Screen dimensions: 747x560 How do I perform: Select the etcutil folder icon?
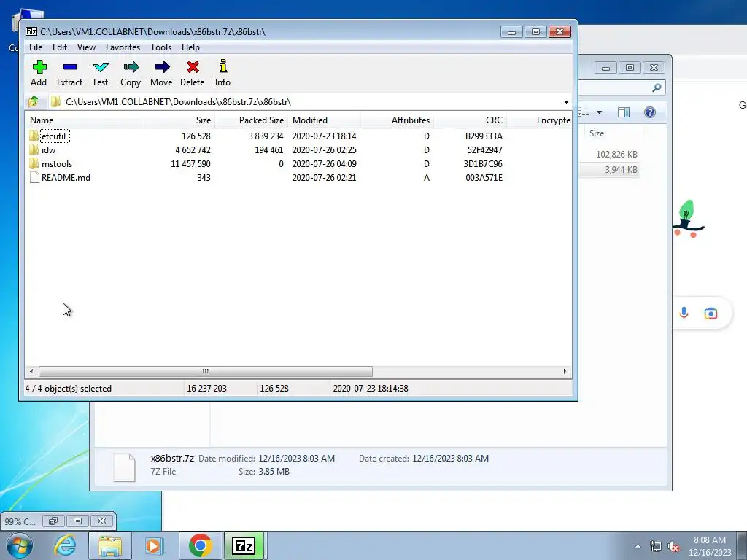(34, 136)
